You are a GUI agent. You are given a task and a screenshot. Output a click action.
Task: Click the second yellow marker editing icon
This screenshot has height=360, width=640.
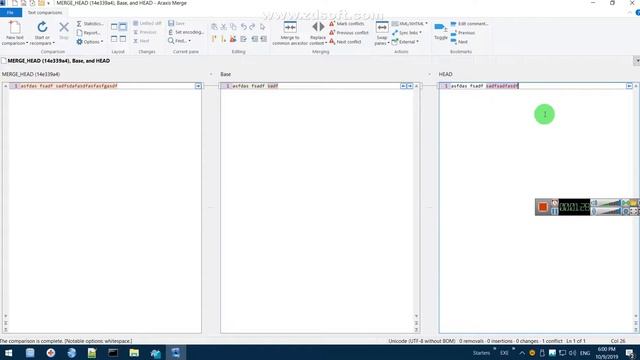point(223,39)
